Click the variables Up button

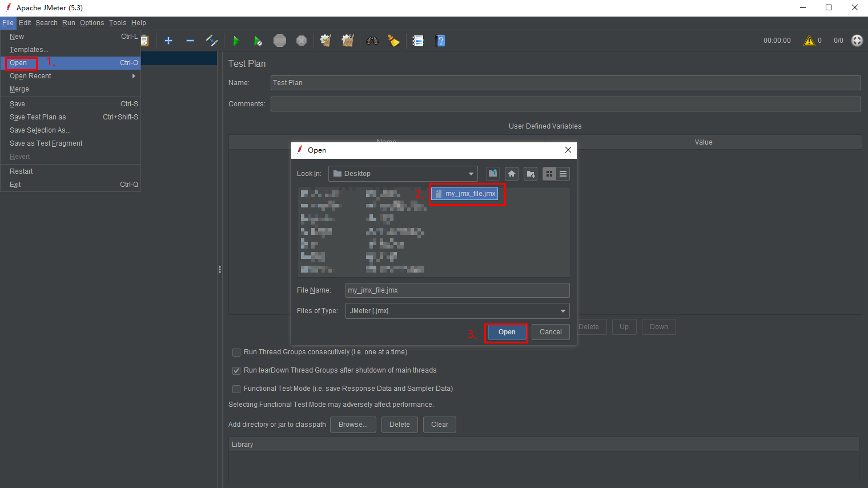point(624,327)
